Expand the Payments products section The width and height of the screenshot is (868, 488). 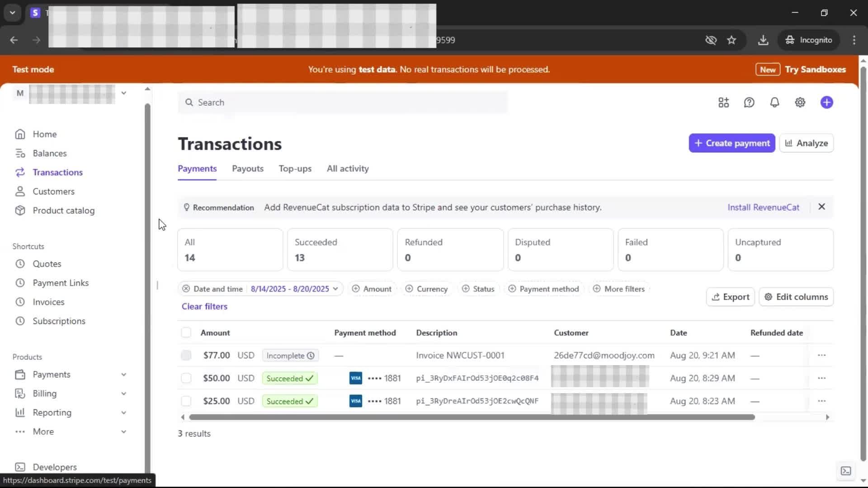(123, 375)
